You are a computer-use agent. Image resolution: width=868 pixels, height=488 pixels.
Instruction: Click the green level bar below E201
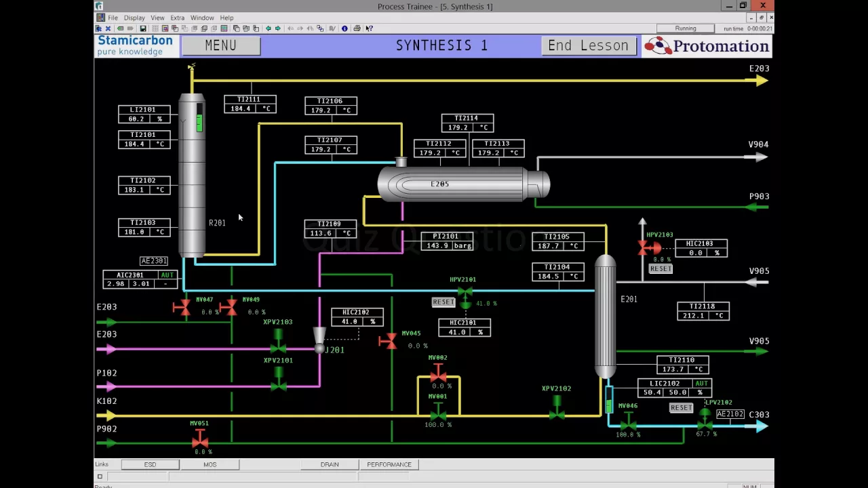coord(608,405)
